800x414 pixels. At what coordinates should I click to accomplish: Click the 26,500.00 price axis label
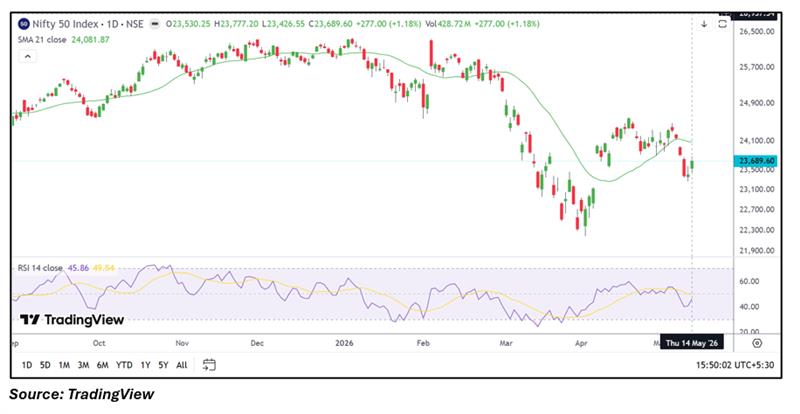click(757, 31)
